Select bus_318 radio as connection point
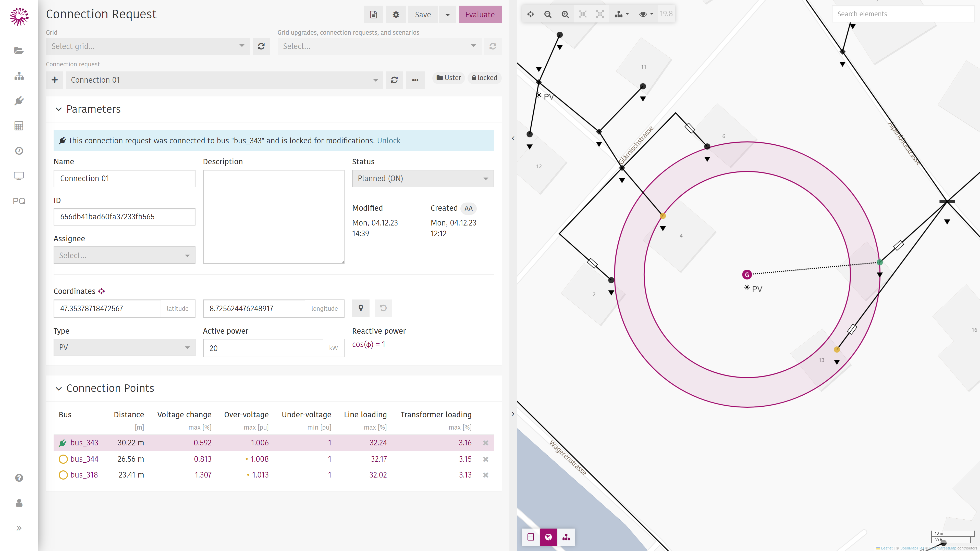This screenshot has width=980, height=551. coord(63,475)
